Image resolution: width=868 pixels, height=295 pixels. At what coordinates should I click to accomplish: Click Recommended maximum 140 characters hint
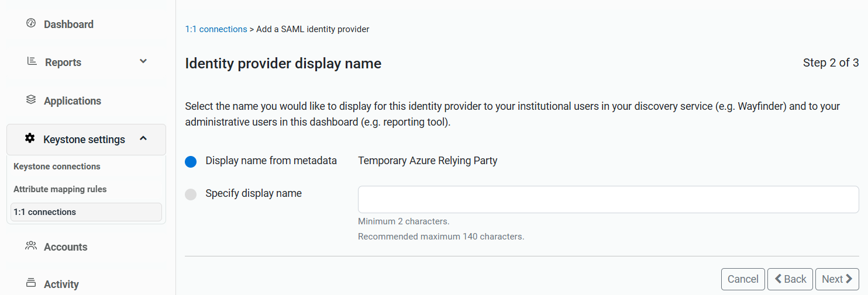coord(441,237)
